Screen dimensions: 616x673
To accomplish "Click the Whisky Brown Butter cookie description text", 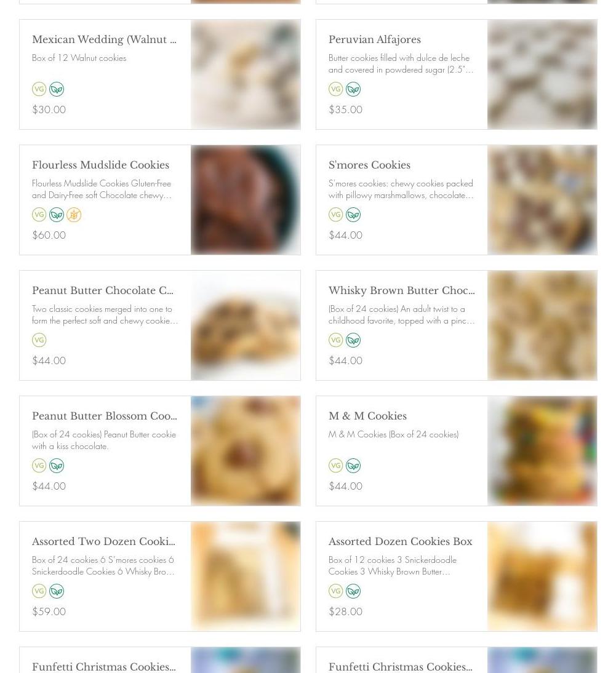I will [401, 314].
